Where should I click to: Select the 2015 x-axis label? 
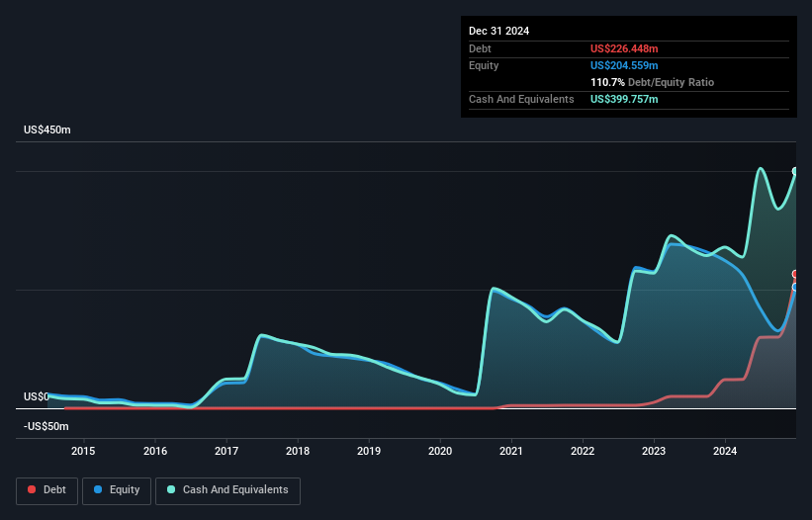coord(83,451)
